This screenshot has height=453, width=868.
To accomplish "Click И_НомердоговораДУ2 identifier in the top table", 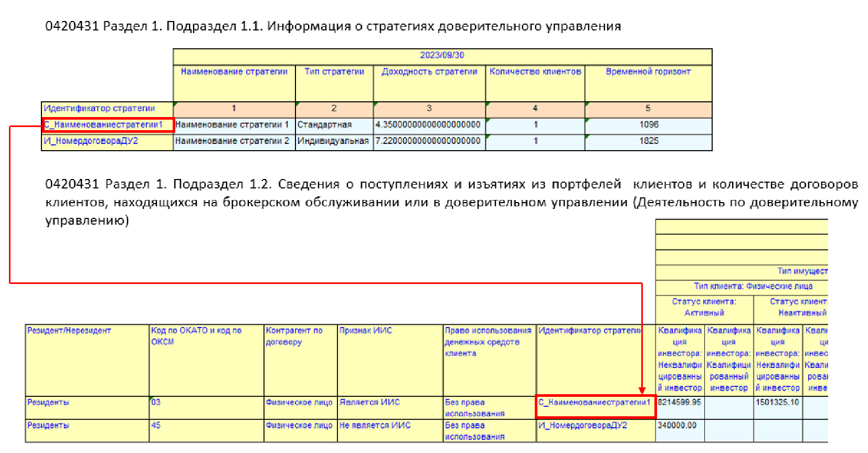I will tap(91, 141).
